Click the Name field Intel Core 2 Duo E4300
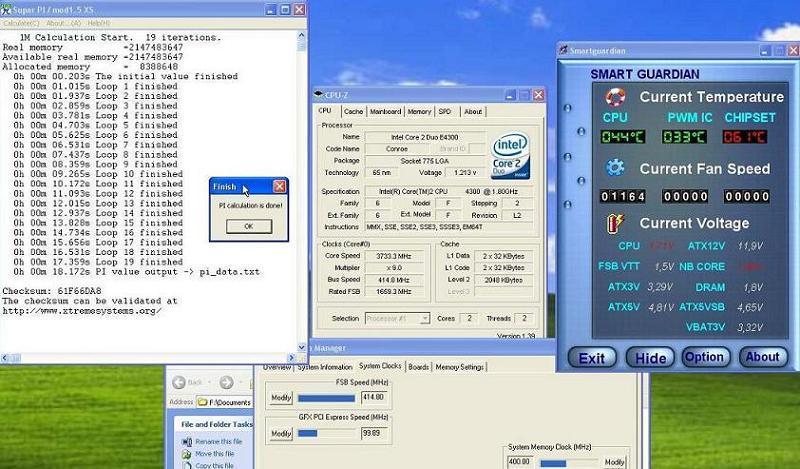The width and height of the screenshot is (800, 469). pyautogui.click(x=424, y=137)
